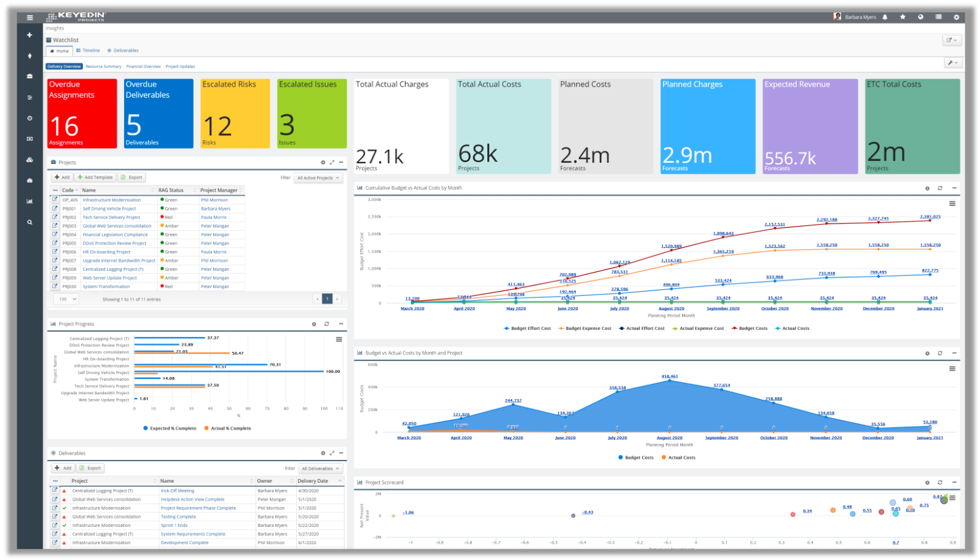
Task: Collapse the Project Scorecard panel
Action: (954, 483)
